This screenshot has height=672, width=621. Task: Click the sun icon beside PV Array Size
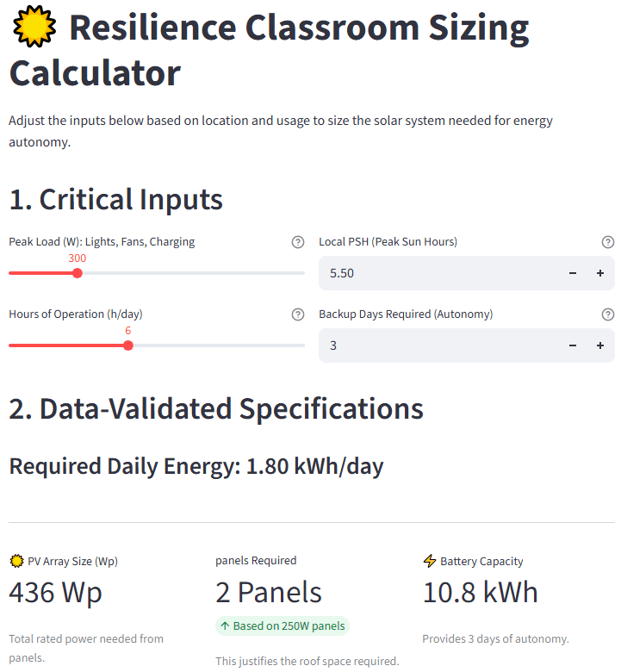click(x=16, y=562)
